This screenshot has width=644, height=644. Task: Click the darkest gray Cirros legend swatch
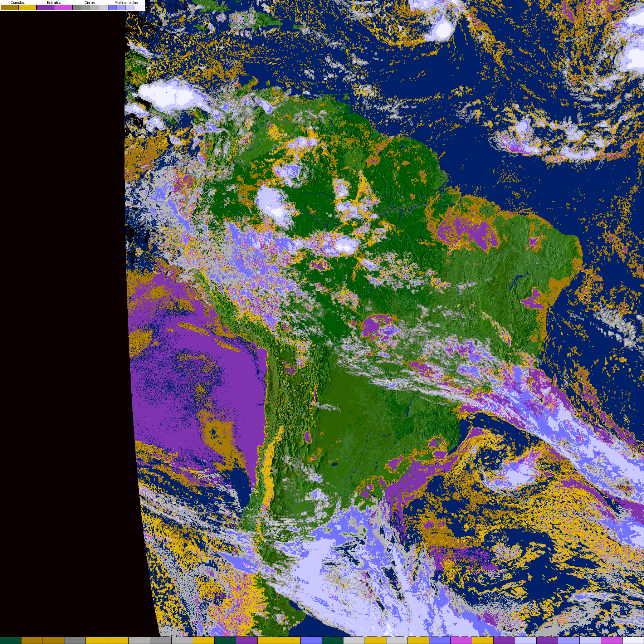pos(77,7)
